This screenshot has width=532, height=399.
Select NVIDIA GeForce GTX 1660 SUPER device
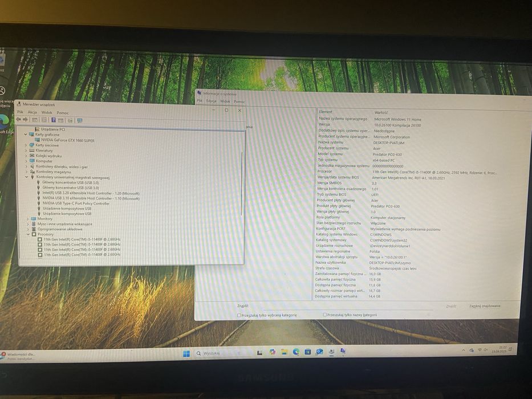tap(64, 140)
